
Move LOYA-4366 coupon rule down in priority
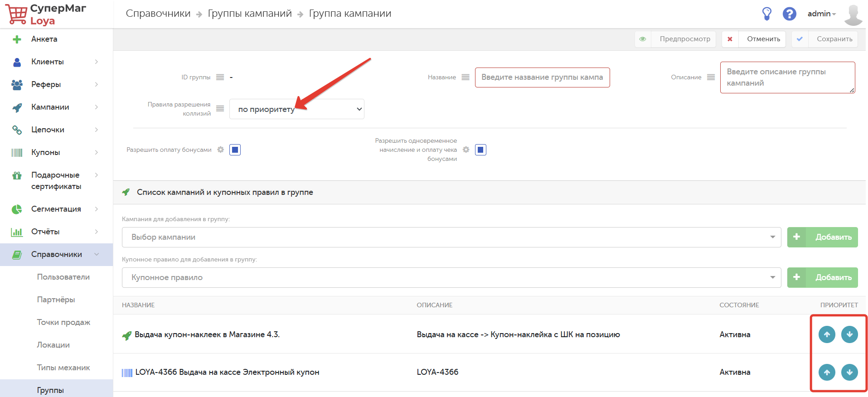tap(849, 372)
